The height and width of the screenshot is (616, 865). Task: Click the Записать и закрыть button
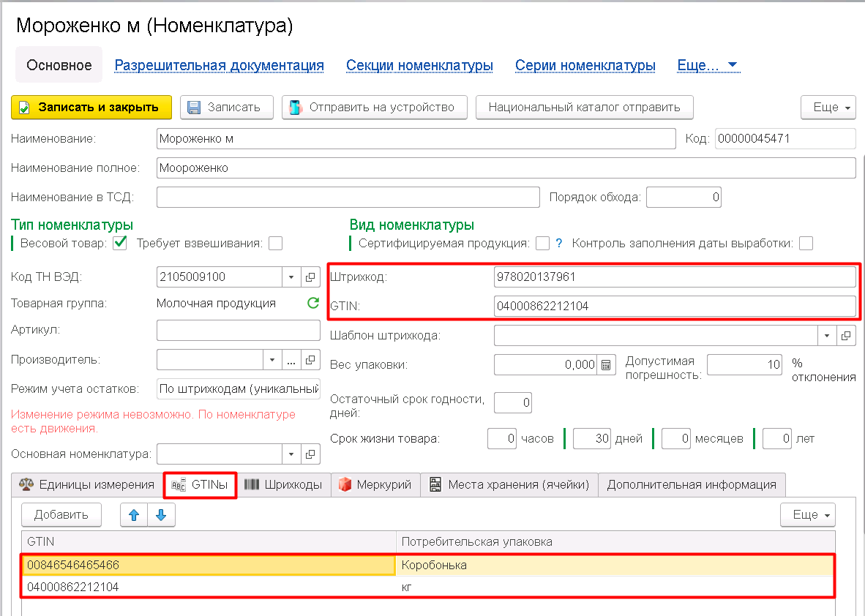(x=91, y=107)
